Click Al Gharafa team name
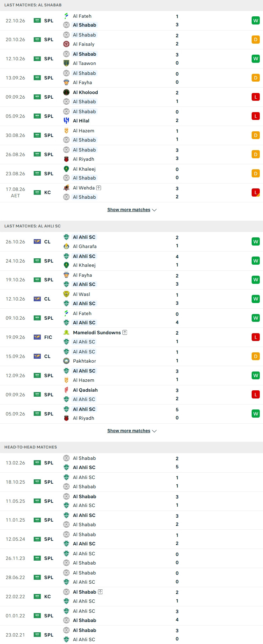The width and height of the screenshot is (263, 644). [x=85, y=246]
